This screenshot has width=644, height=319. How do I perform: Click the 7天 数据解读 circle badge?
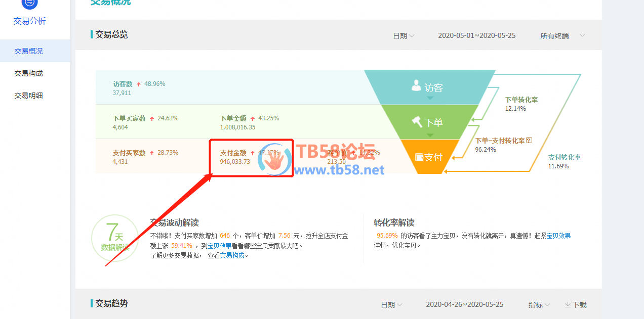[115, 238]
